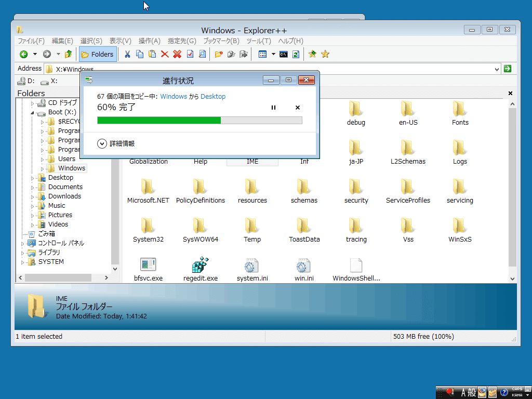Screen dimensions: 532x399
Task: Click the Paste clipboard icon
Action: point(152,54)
